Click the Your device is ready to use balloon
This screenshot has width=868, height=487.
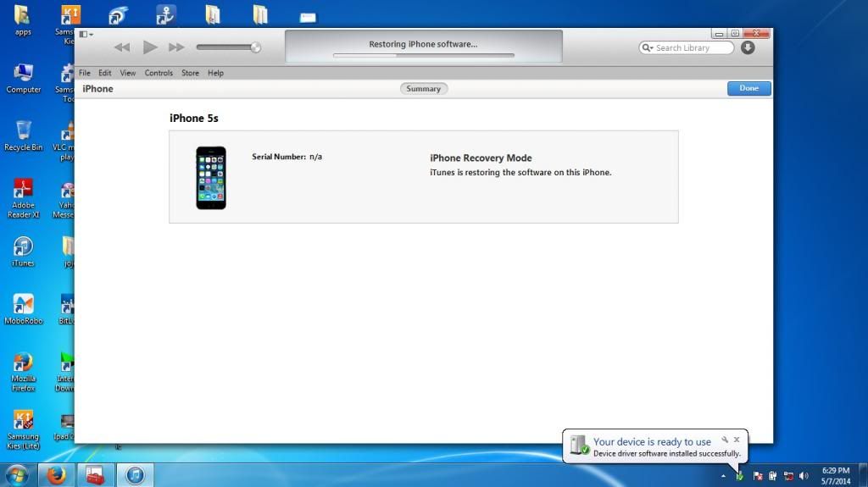pyautogui.click(x=655, y=446)
